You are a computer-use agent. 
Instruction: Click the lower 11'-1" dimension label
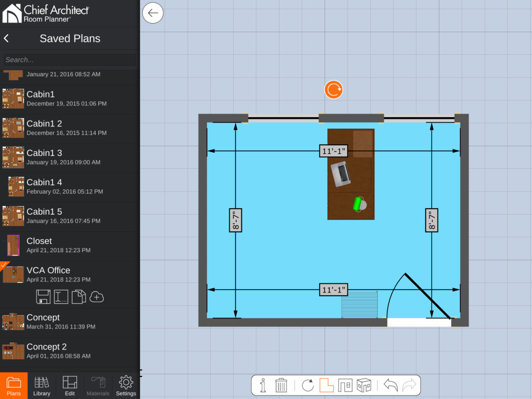coord(334,290)
